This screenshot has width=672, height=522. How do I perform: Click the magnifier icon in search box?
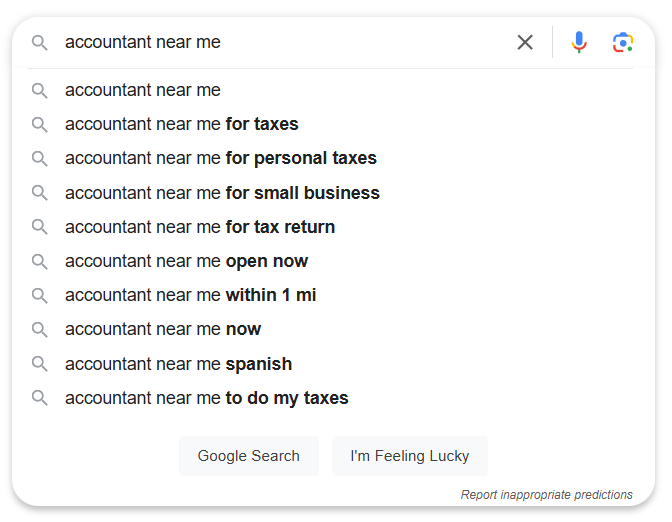(x=39, y=42)
